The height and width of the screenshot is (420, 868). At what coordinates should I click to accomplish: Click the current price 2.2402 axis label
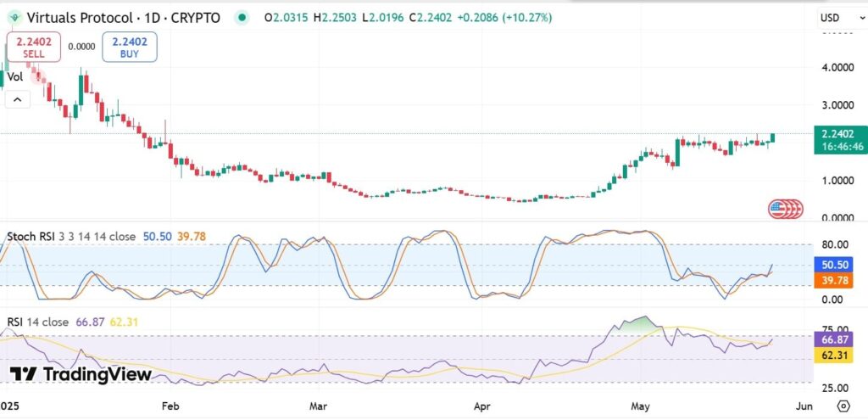coord(837,133)
